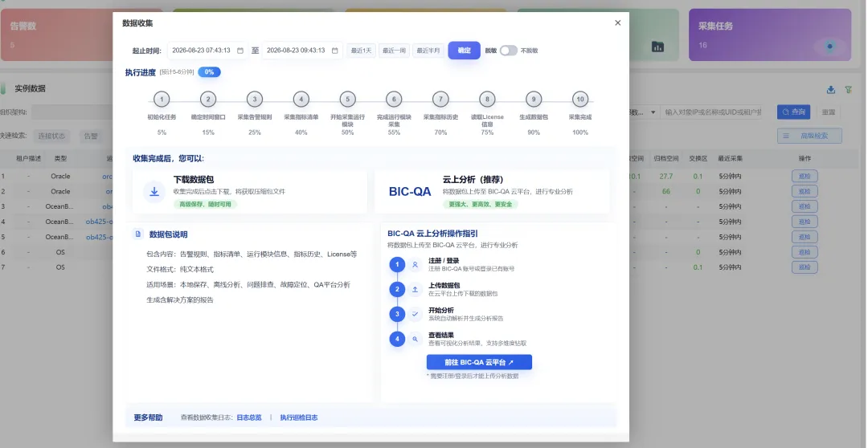This screenshot has height=448, width=868.
Task: Click step 8 circle 读取License信息
Action: pos(487,100)
